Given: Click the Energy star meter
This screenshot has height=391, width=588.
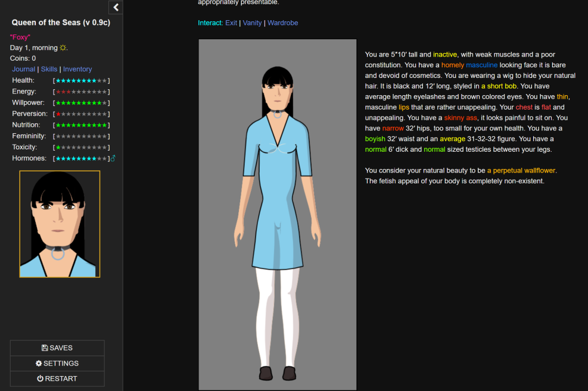Looking at the screenshot, I should 81,92.
